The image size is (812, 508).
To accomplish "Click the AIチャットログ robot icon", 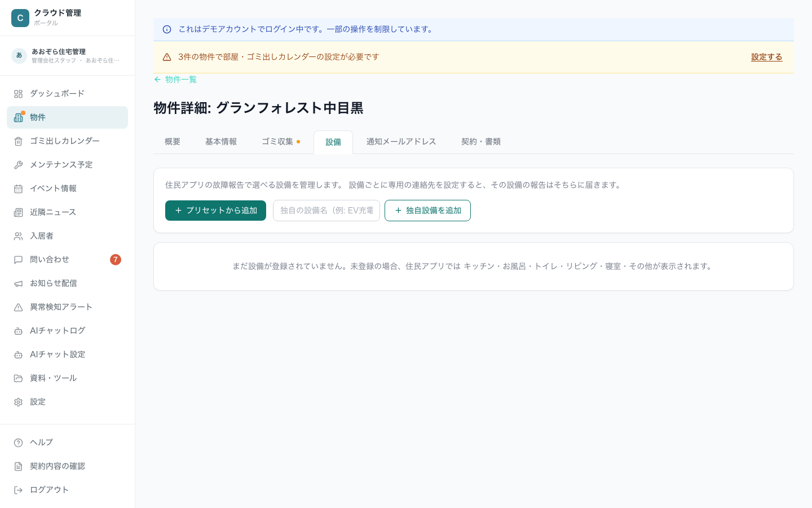I will (x=18, y=331).
